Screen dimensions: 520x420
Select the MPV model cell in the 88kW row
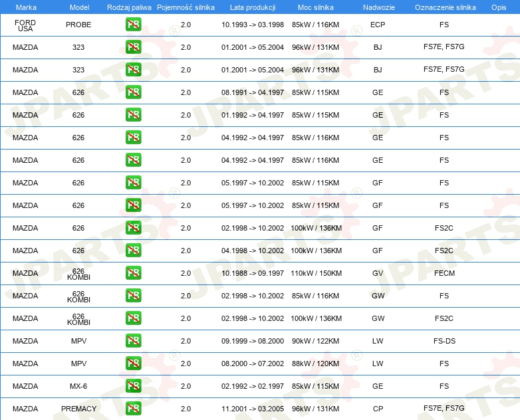coord(78,364)
